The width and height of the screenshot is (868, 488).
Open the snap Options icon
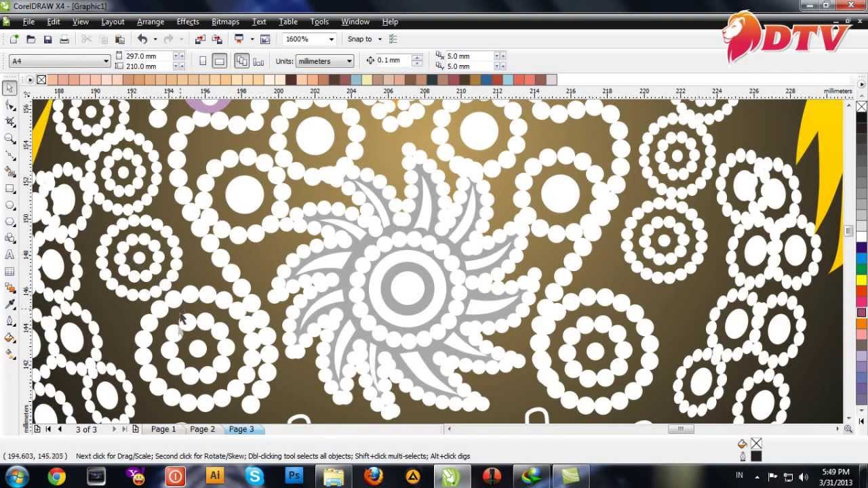[x=393, y=39]
